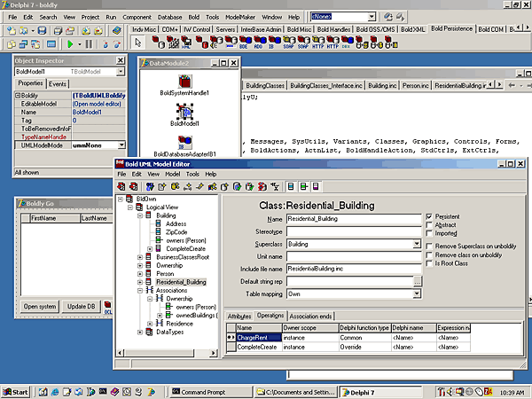Open the Object Inspector component selector dropdown
The height and width of the screenshot is (399, 532).
[120, 72]
